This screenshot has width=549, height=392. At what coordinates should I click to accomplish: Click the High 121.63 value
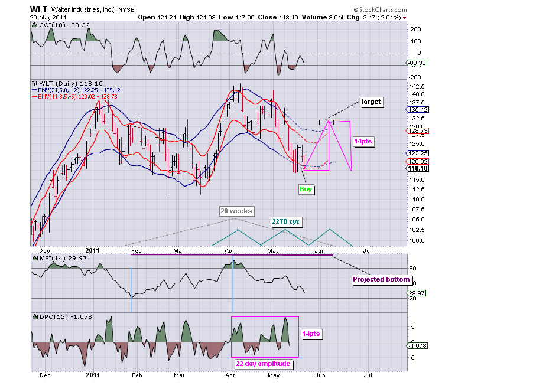tap(197, 17)
